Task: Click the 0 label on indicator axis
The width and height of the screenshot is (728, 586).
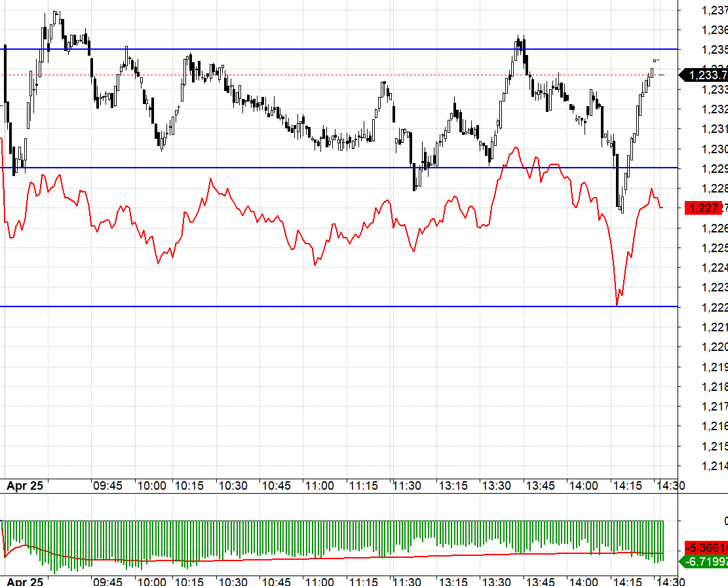Action: pyautogui.click(x=725, y=521)
